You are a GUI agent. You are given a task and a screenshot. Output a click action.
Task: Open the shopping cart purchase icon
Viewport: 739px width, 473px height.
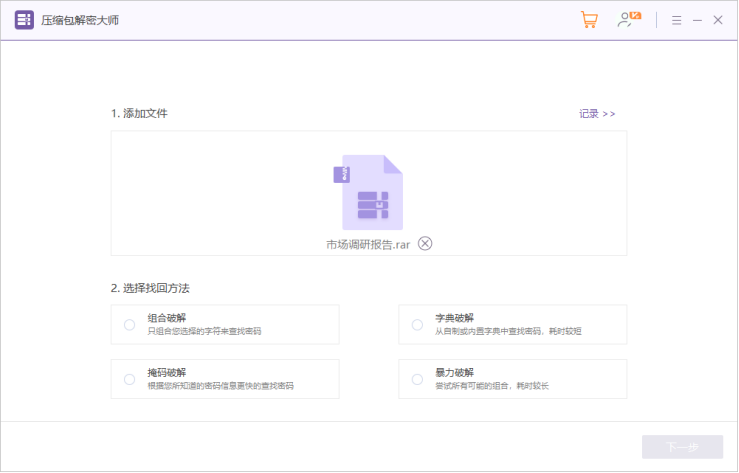[x=589, y=20]
